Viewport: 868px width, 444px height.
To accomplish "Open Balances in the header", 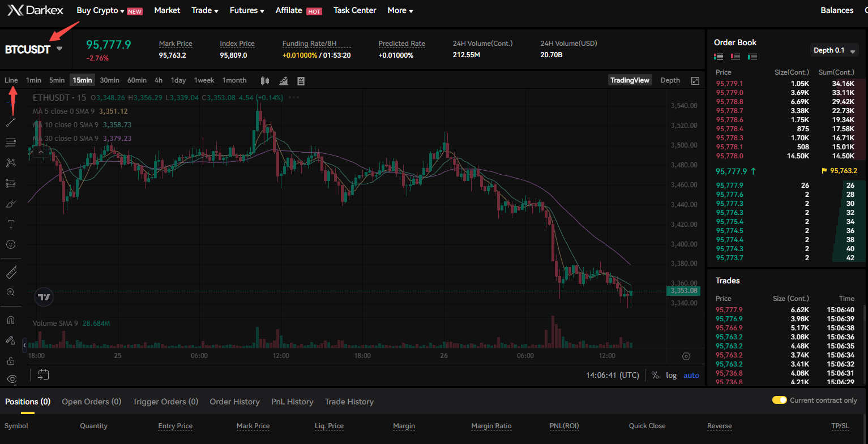I will 837,10.
